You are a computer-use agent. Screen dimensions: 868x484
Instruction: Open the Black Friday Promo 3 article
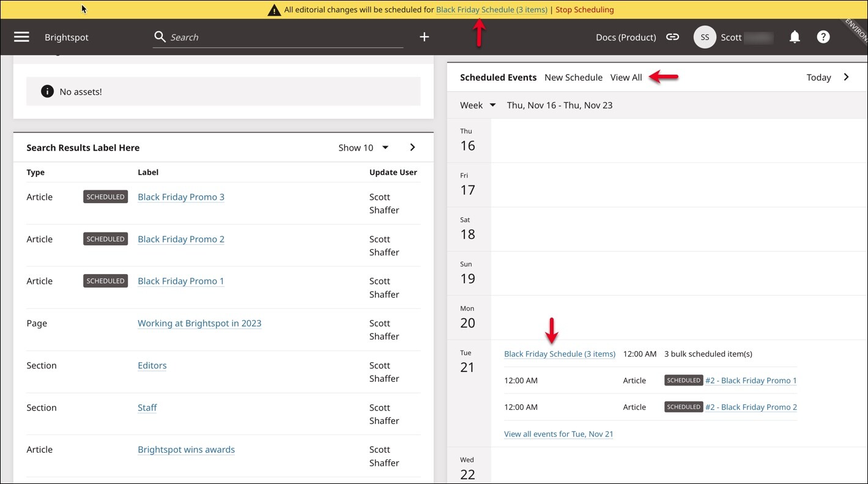click(x=181, y=197)
